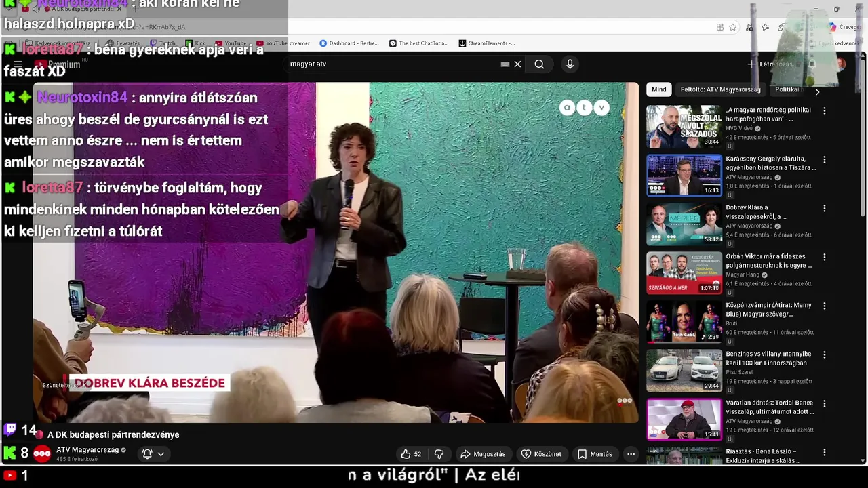Open the notification bell dropdown for ATV Magyarország

[153, 454]
